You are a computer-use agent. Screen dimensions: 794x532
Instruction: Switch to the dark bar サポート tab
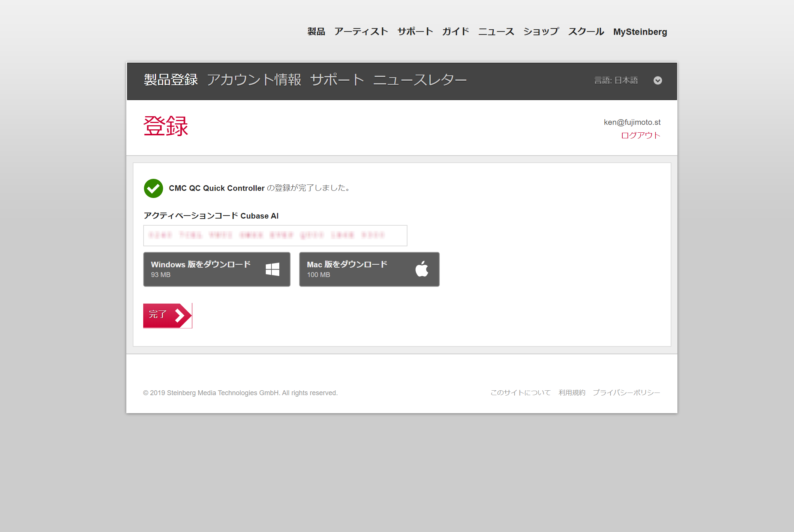(337, 80)
